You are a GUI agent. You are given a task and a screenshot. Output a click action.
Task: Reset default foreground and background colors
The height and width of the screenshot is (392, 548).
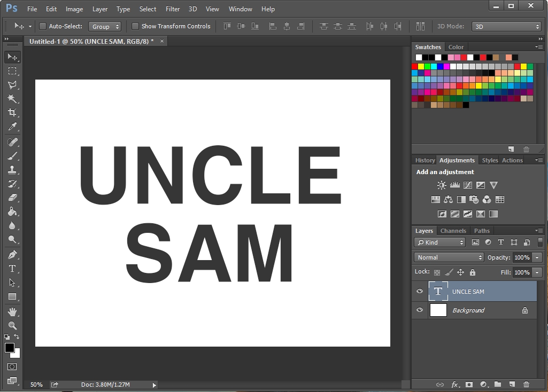(x=7, y=337)
